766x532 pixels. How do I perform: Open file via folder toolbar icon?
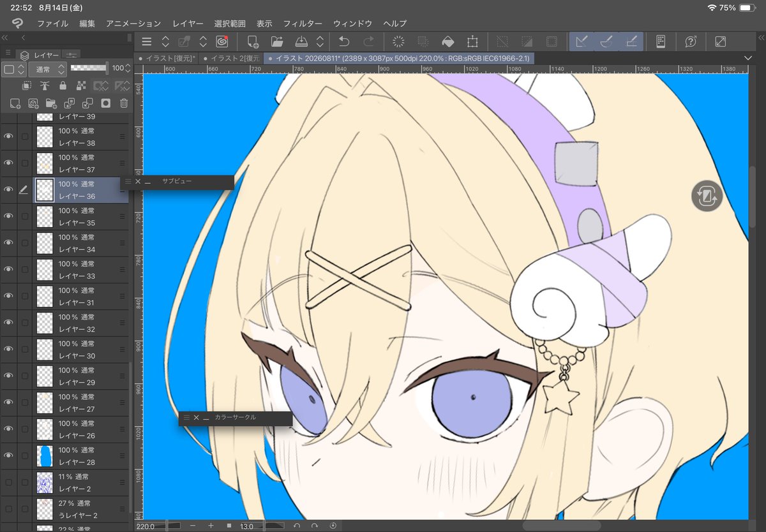[x=277, y=42]
